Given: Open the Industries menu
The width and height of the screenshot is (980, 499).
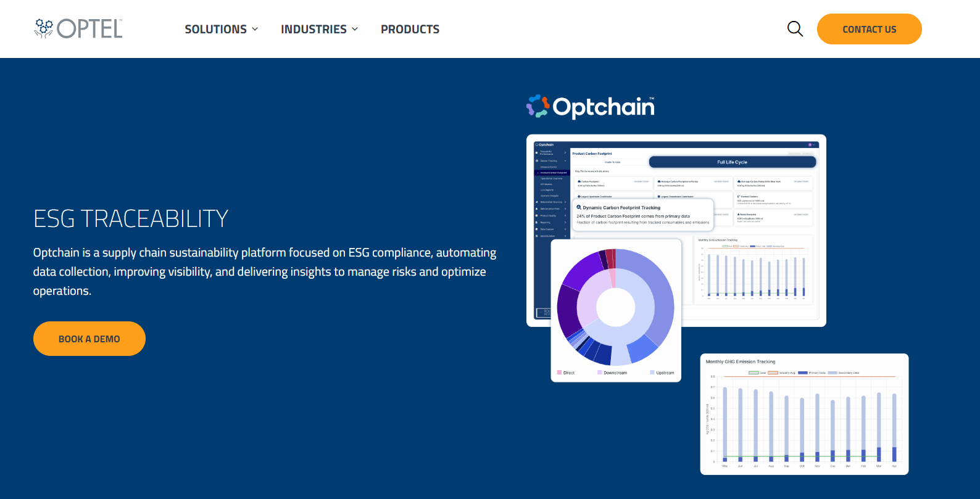Looking at the screenshot, I should coord(320,29).
